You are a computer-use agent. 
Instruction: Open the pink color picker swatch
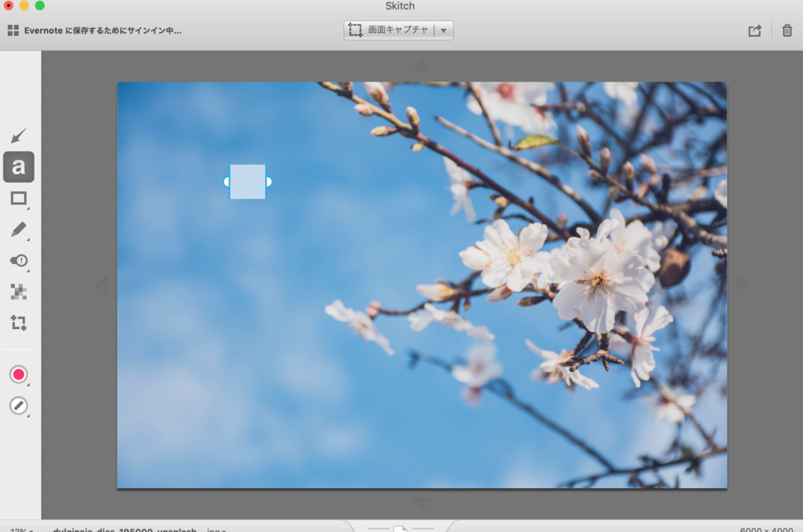[x=19, y=375]
